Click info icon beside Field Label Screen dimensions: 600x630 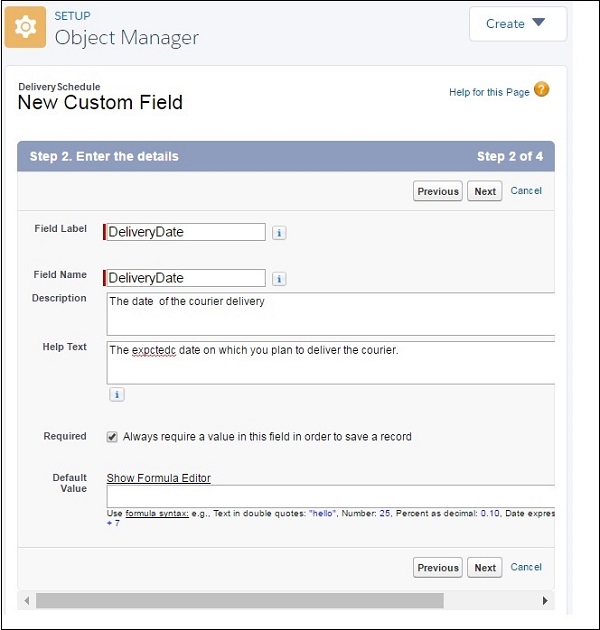280,232
